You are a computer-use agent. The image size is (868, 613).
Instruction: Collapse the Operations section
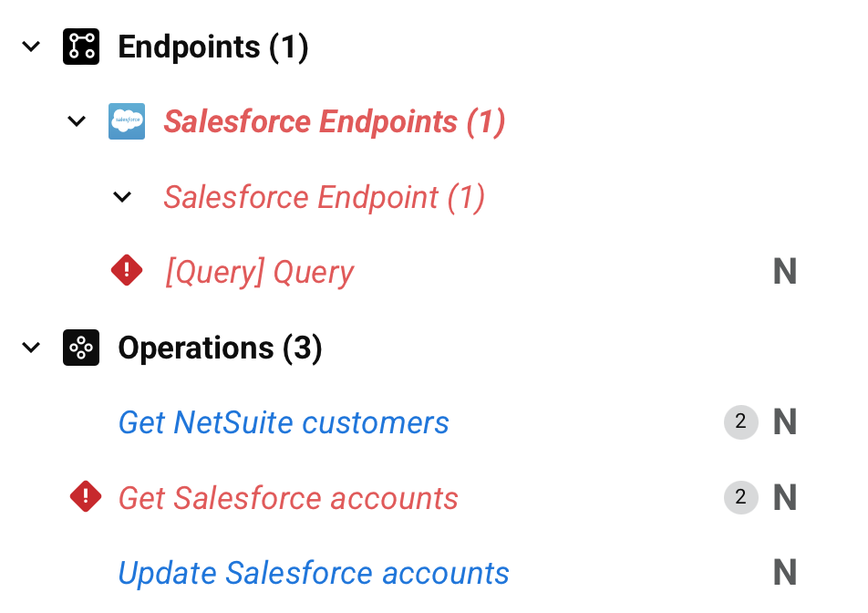31,348
